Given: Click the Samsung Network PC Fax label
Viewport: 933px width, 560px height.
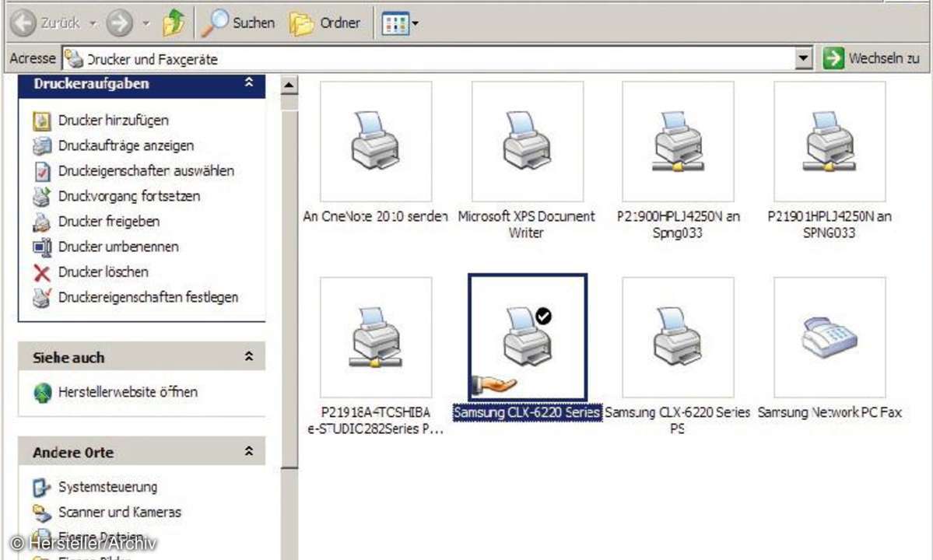Looking at the screenshot, I should (x=830, y=412).
